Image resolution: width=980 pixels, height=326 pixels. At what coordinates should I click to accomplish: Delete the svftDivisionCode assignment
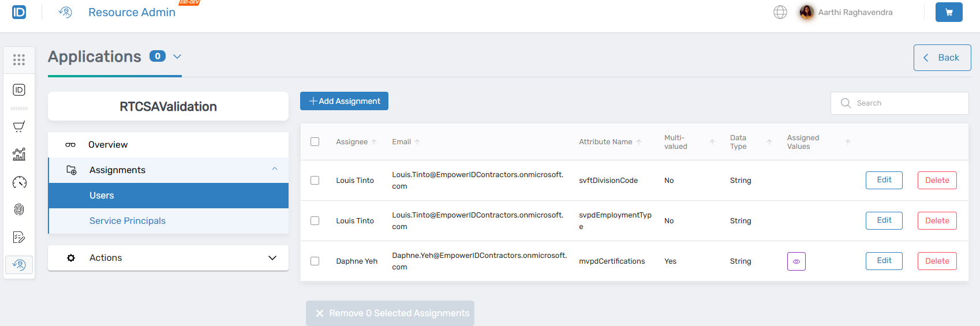pyautogui.click(x=937, y=180)
